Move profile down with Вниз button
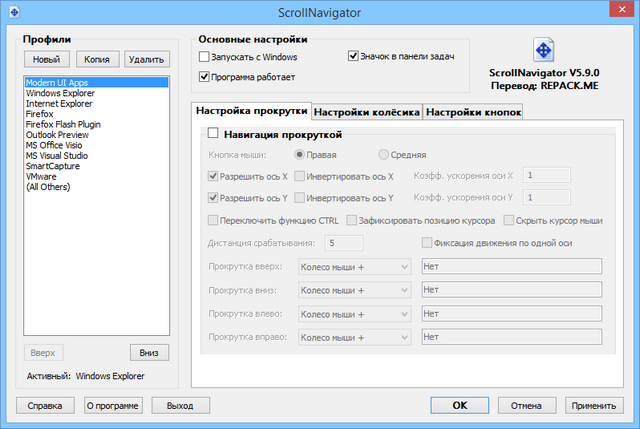 point(149,353)
